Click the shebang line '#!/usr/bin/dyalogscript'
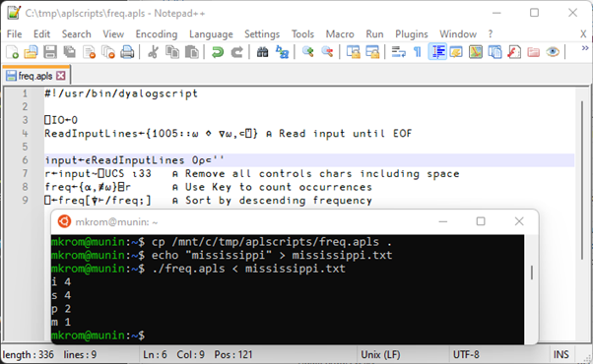The height and width of the screenshot is (364, 593). 121,93
